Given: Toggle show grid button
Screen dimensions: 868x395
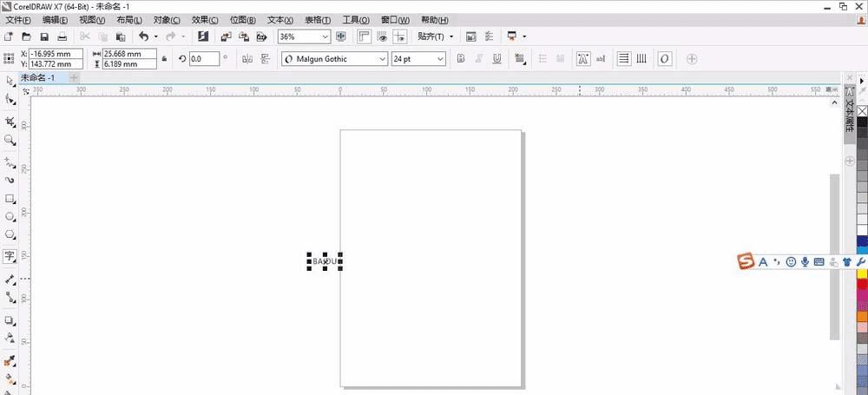Looking at the screenshot, I should (381, 36).
